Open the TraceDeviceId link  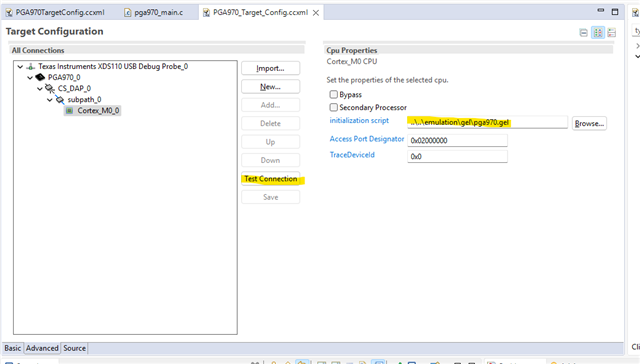[352, 155]
